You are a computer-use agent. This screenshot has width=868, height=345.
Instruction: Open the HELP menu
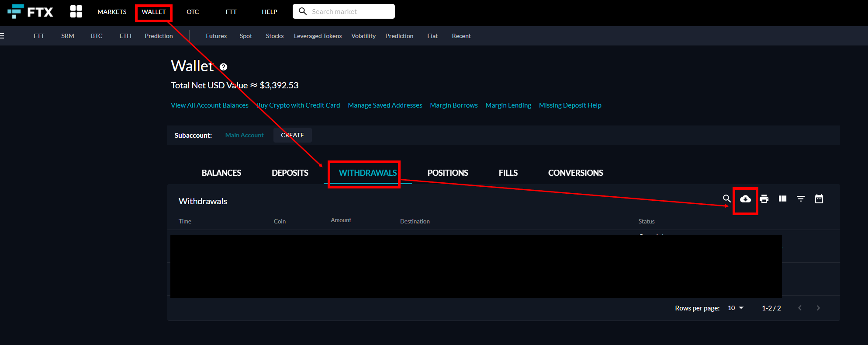[270, 12]
